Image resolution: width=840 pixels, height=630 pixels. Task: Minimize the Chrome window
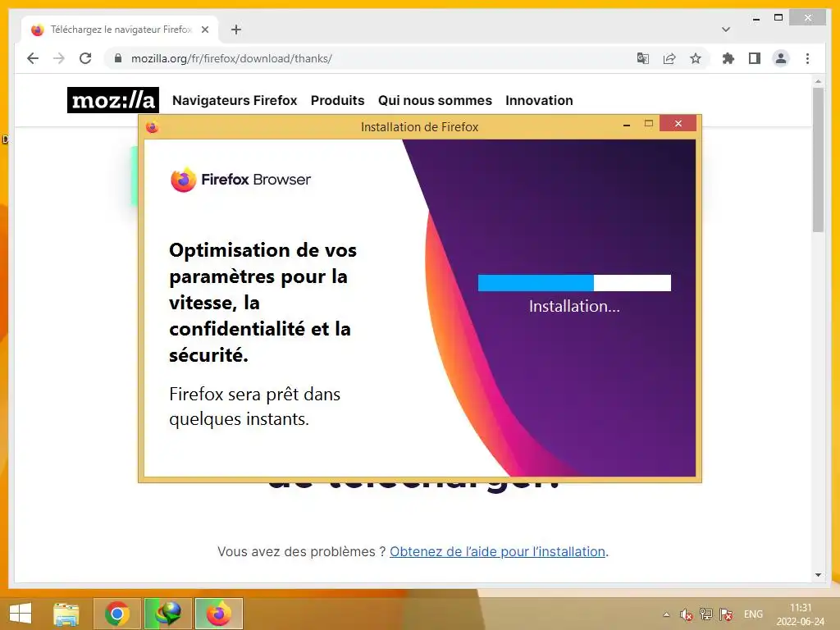pos(756,19)
